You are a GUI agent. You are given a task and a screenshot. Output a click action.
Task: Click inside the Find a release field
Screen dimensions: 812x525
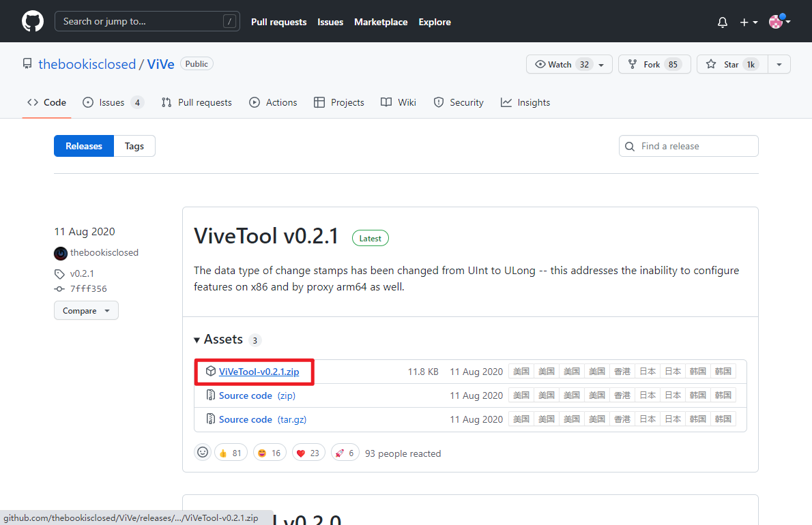point(688,145)
